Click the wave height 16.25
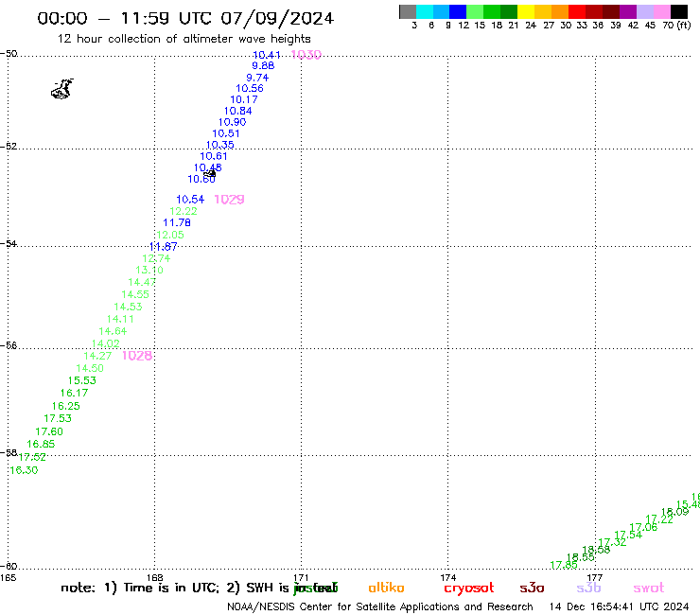Viewport: 700px width, 615px height. [x=66, y=406]
